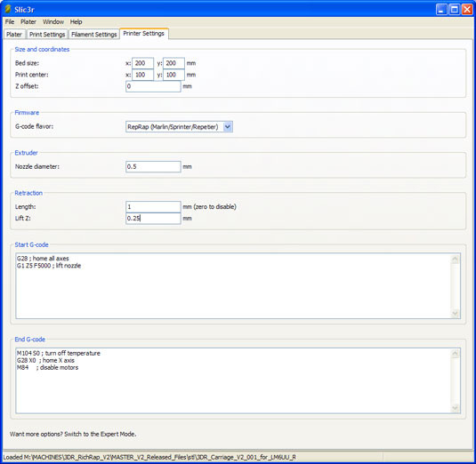Click the Bed size x field

[142, 63]
